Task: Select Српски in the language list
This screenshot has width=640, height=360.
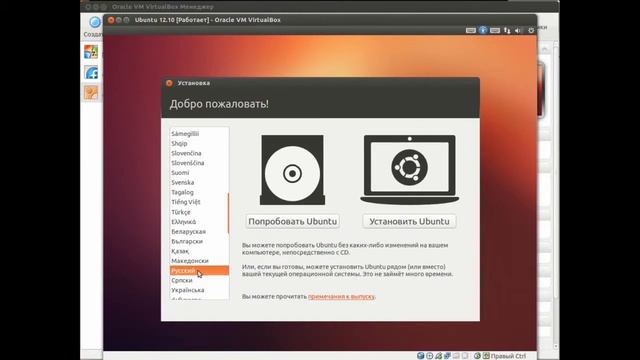Action: [199, 280]
